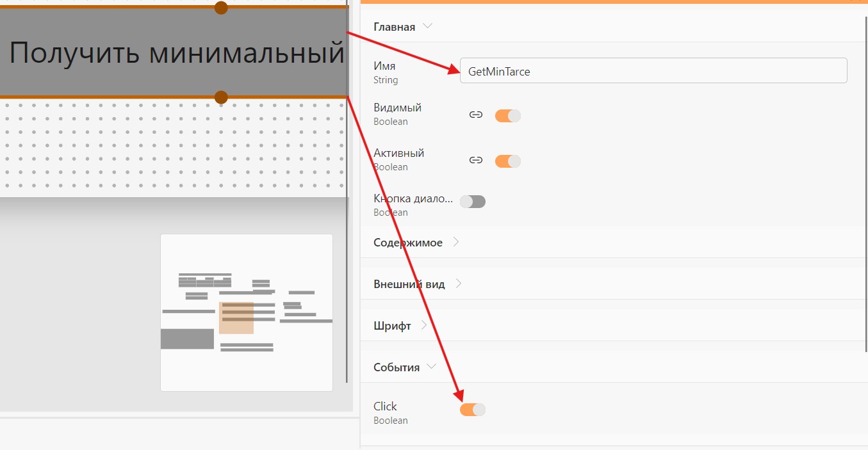Collapse the События section chevron
The height and width of the screenshot is (450, 868).
pyautogui.click(x=432, y=367)
